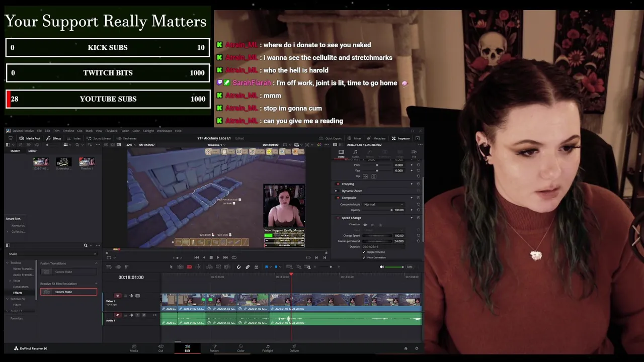Collapse the Fusion Transitions group
Screen dimensions: 644x362
pyautogui.click(x=96, y=263)
